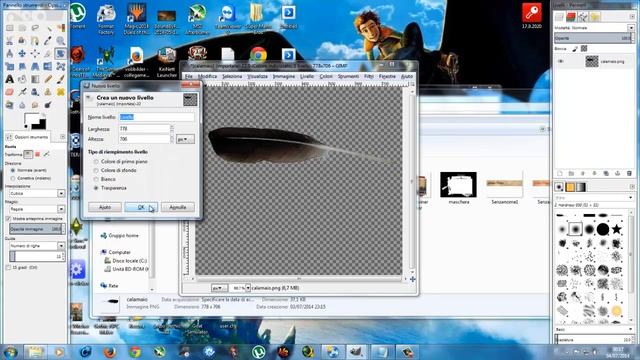
Task: Select the Cage Transform tool
Action: 60,67
